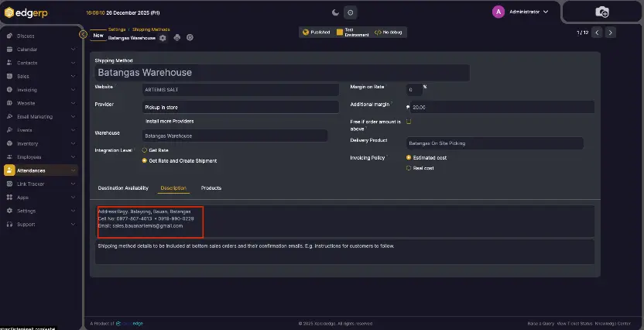Collapse the sidebar with arrow icon

(83, 33)
